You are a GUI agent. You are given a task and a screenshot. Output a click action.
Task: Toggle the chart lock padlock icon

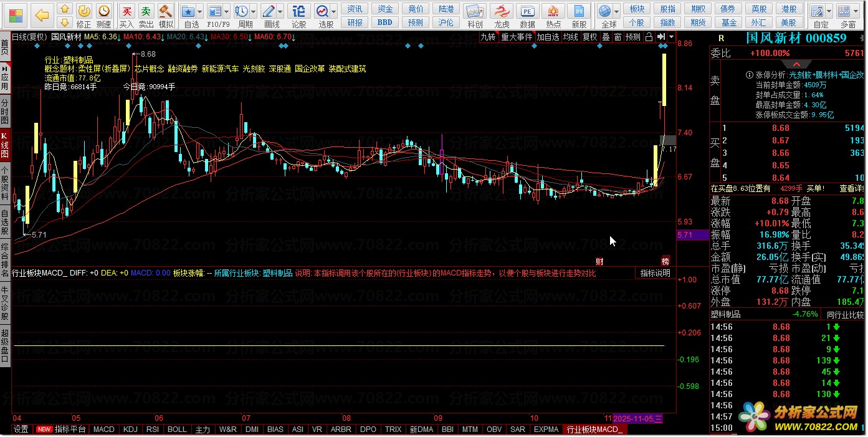tap(649, 37)
